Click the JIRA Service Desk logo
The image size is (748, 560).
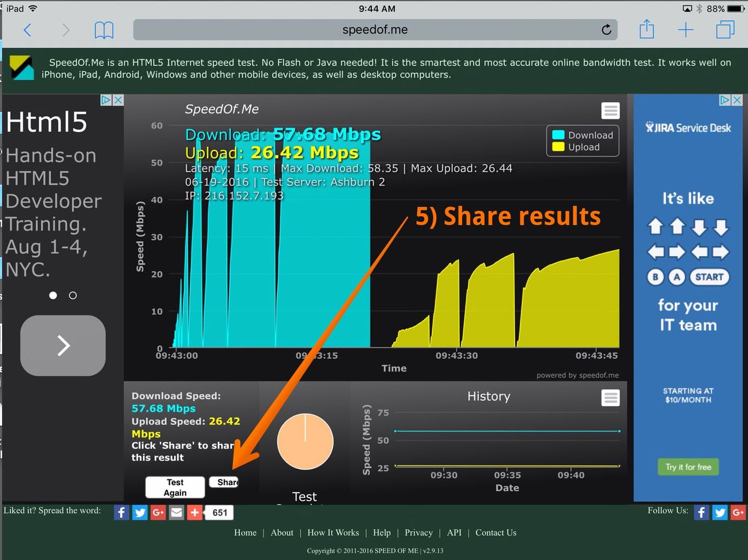pos(688,128)
